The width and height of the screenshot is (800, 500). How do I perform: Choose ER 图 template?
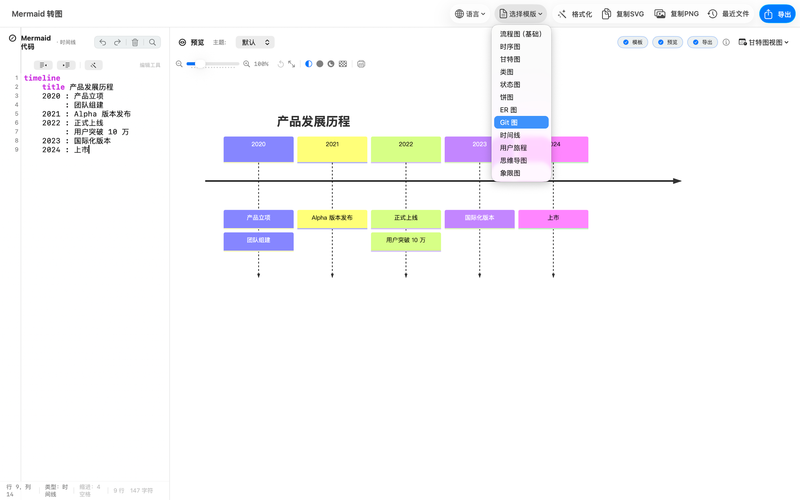521,110
